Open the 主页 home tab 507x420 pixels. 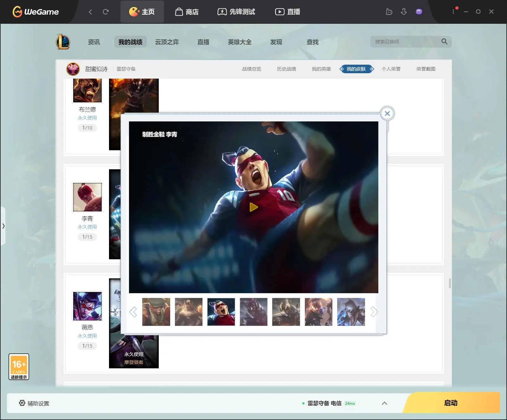click(142, 12)
